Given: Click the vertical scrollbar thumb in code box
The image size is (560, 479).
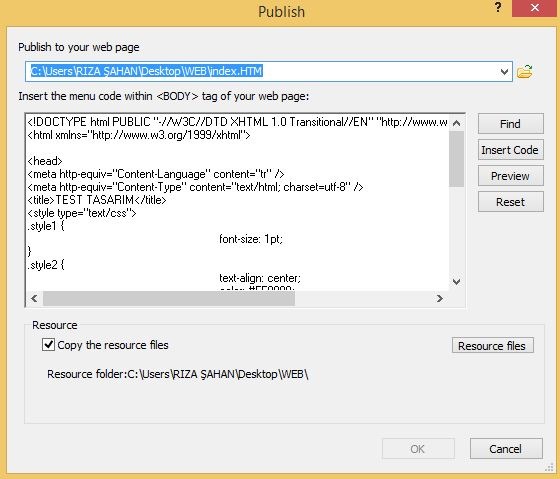Looking at the screenshot, I should point(456,159).
